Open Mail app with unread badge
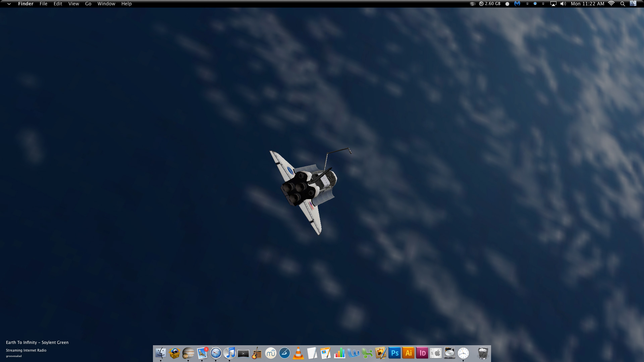Viewport: 644px width, 362px height. point(202,353)
